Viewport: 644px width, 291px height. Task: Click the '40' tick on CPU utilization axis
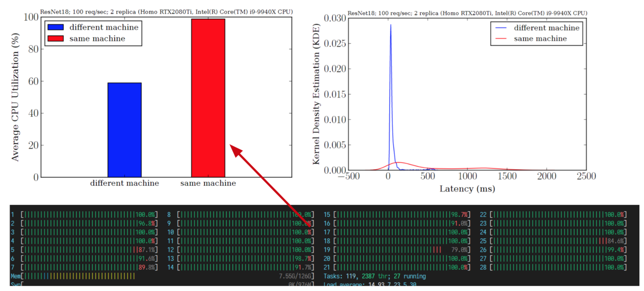33,113
